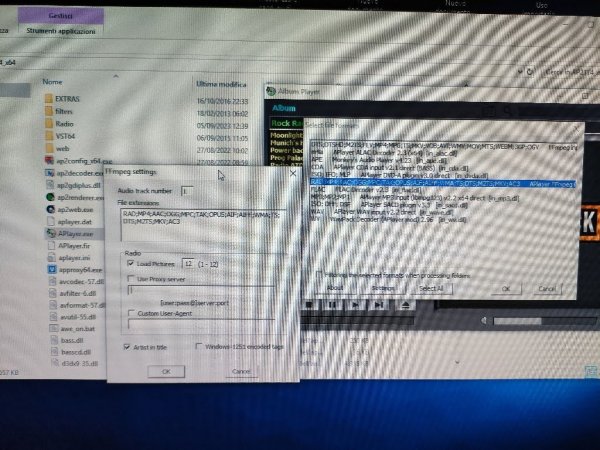
Task: Sort by the Nome column header
Action: [x=52, y=82]
